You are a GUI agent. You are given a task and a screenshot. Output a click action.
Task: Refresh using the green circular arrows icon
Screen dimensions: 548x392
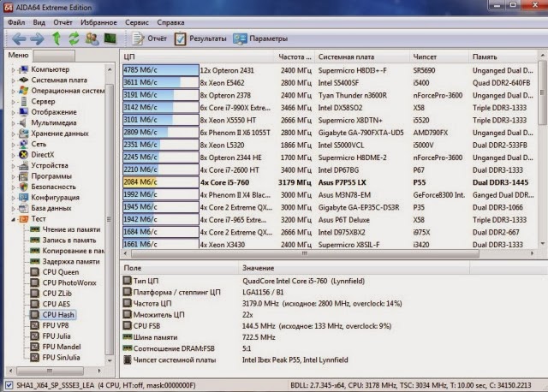click(74, 39)
